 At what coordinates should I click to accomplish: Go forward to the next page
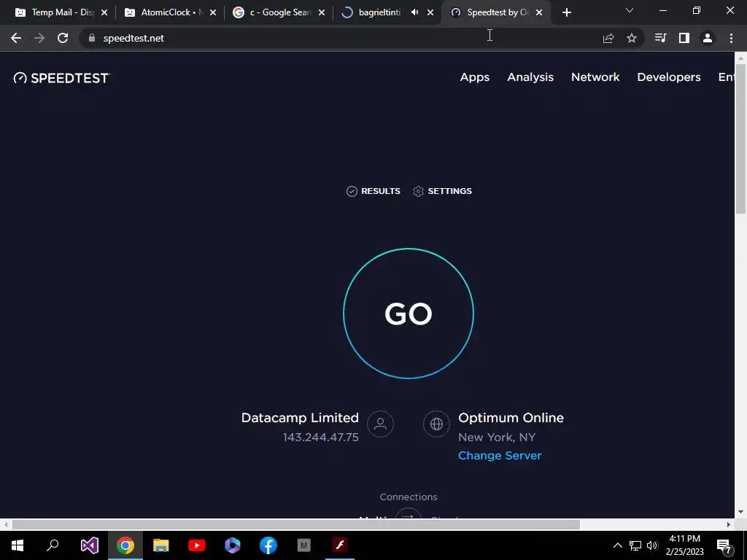[39, 38]
